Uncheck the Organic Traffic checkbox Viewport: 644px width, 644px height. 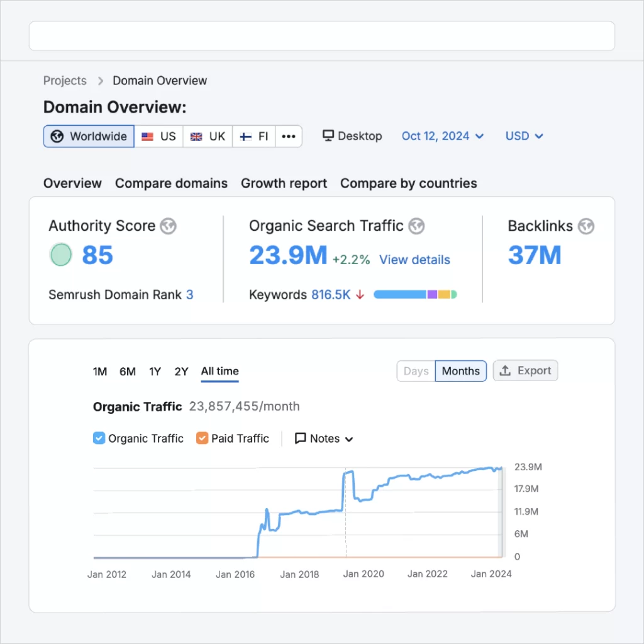(x=99, y=438)
